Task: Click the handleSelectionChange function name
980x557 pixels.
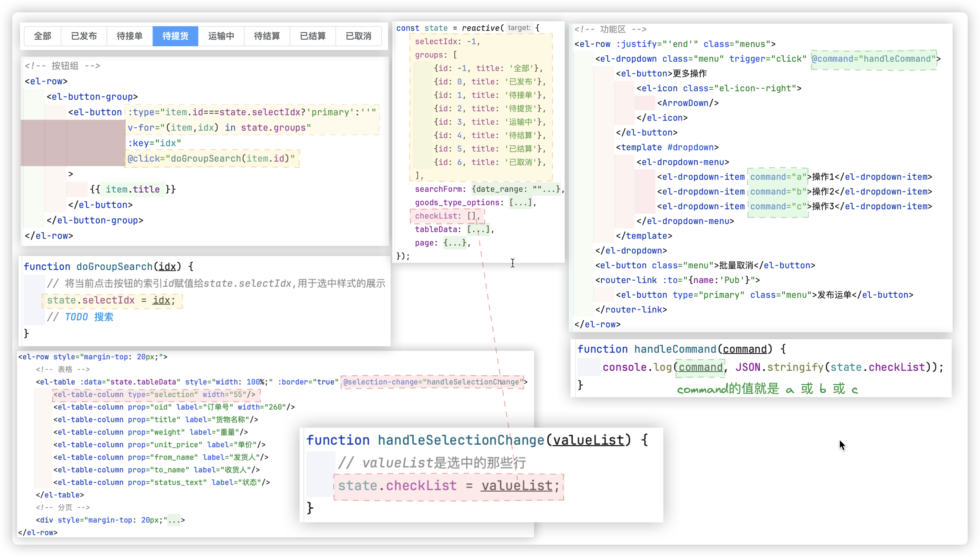Action: pos(461,440)
